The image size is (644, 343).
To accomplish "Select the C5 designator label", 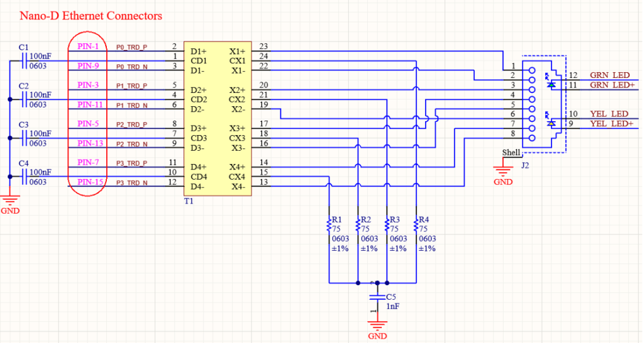I will 391,297.
